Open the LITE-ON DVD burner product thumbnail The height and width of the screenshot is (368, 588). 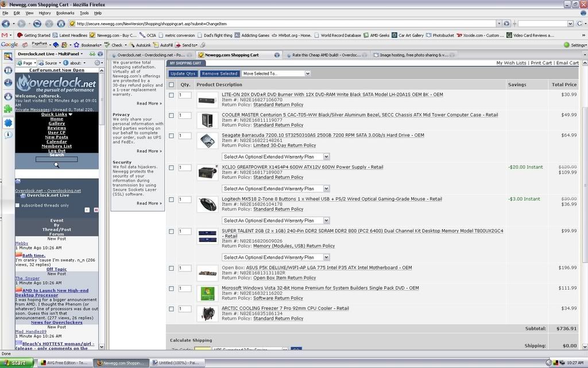coord(207,100)
